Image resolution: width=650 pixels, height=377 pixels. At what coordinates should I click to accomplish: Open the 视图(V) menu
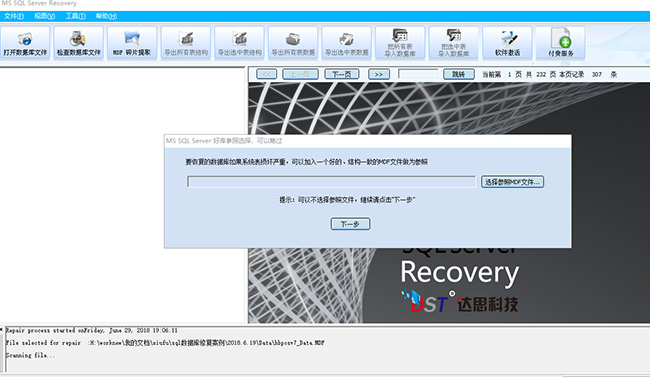pos(44,16)
